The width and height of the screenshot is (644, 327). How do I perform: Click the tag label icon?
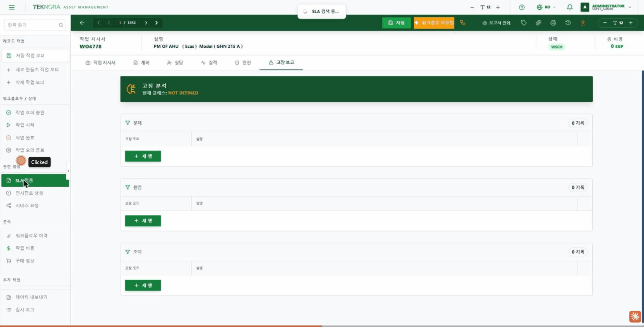click(x=524, y=23)
